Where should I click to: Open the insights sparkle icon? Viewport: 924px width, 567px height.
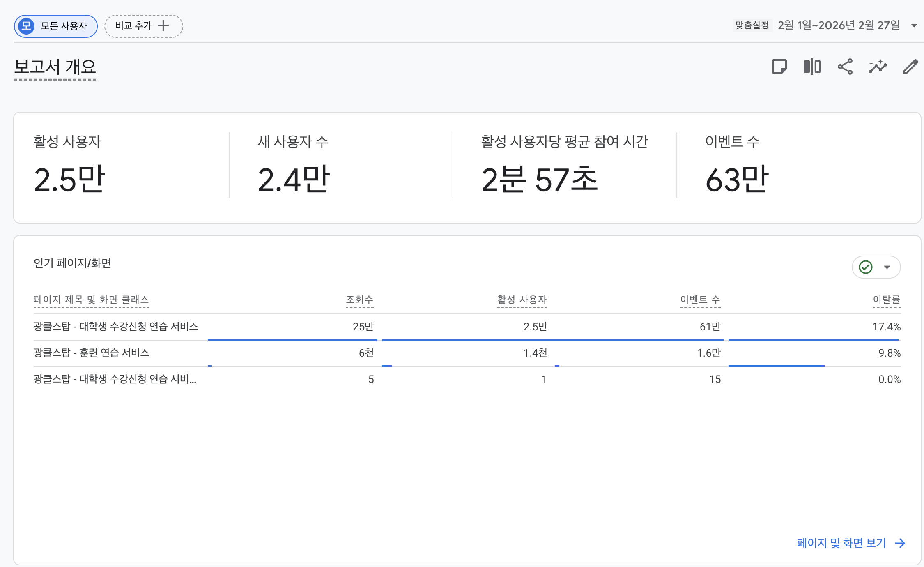pyautogui.click(x=878, y=67)
